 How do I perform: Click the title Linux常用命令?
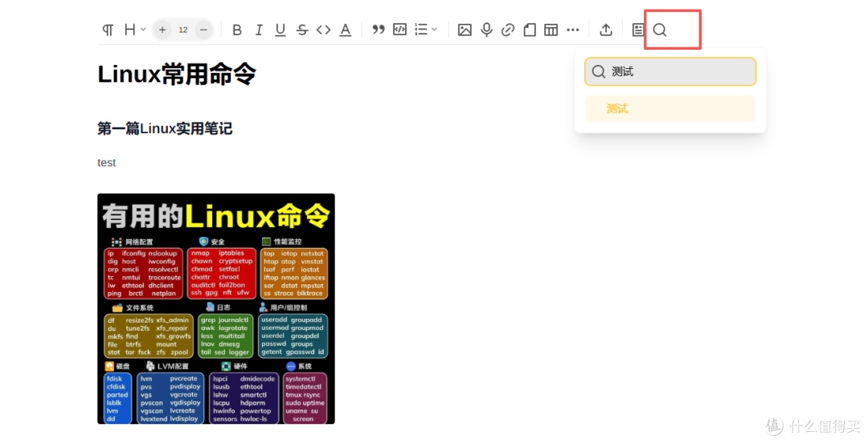click(177, 74)
